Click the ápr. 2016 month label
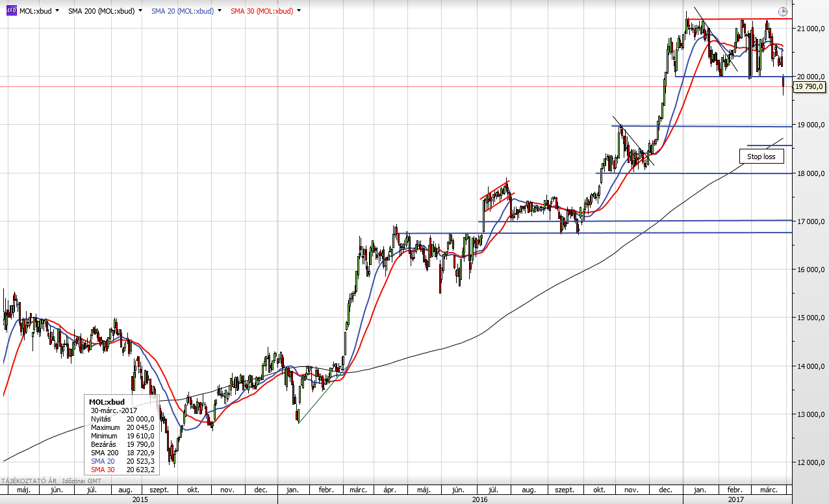Image resolution: width=829 pixels, height=504 pixels. [390, 490]
